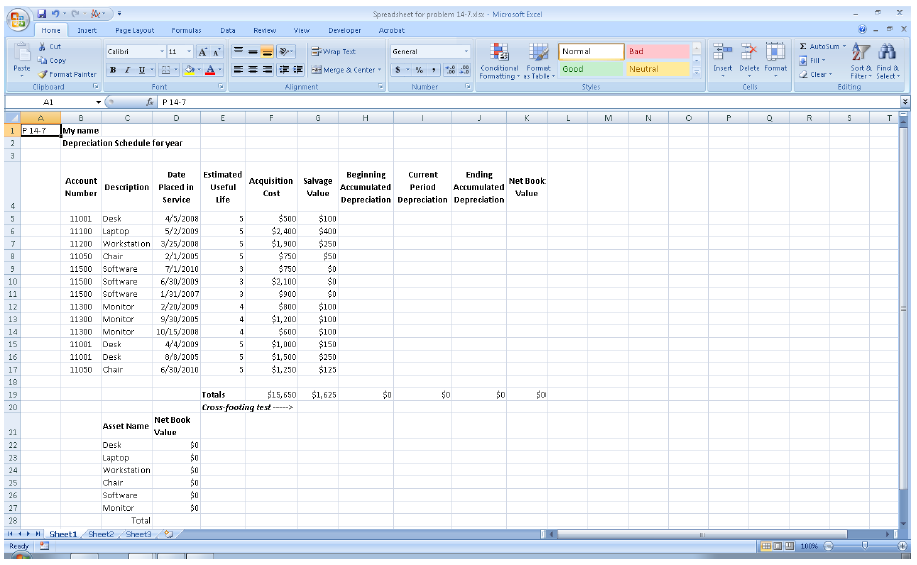Open the Name Box dropdown

(98, 102)
